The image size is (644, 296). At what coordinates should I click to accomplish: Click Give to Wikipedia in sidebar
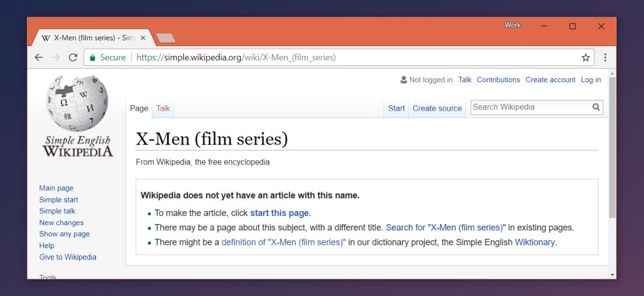68,257
